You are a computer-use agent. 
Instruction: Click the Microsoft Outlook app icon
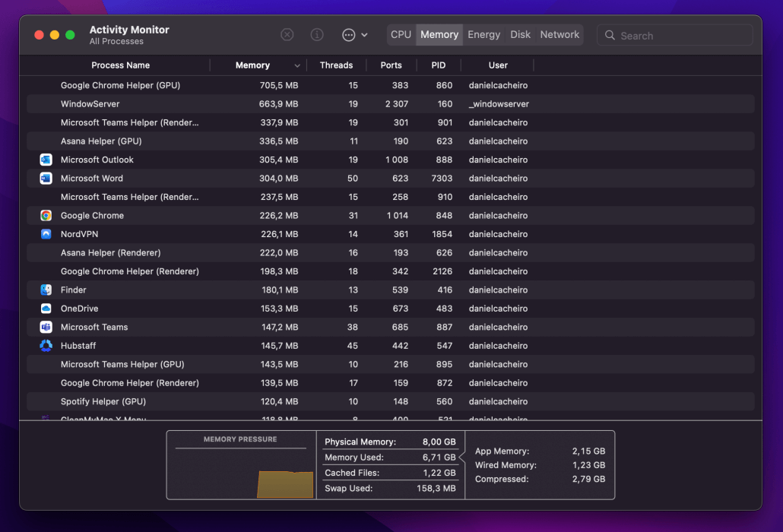coord(46,160)
